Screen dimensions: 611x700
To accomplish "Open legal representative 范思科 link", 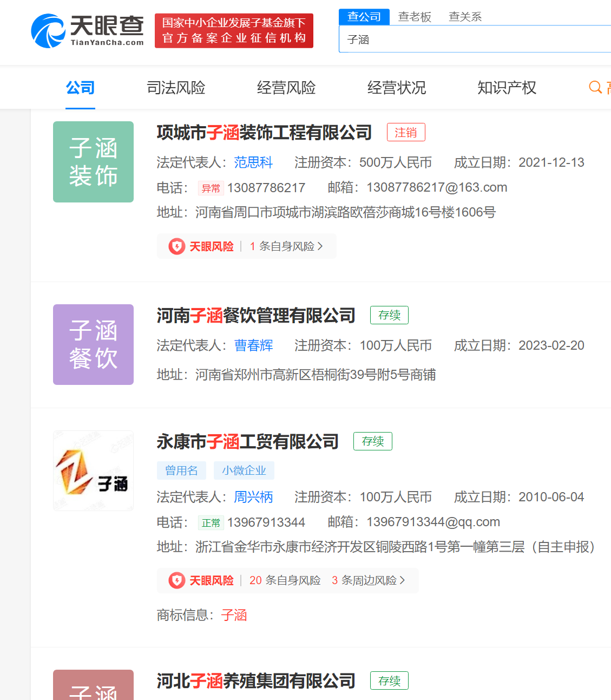I will click(253, 162).
